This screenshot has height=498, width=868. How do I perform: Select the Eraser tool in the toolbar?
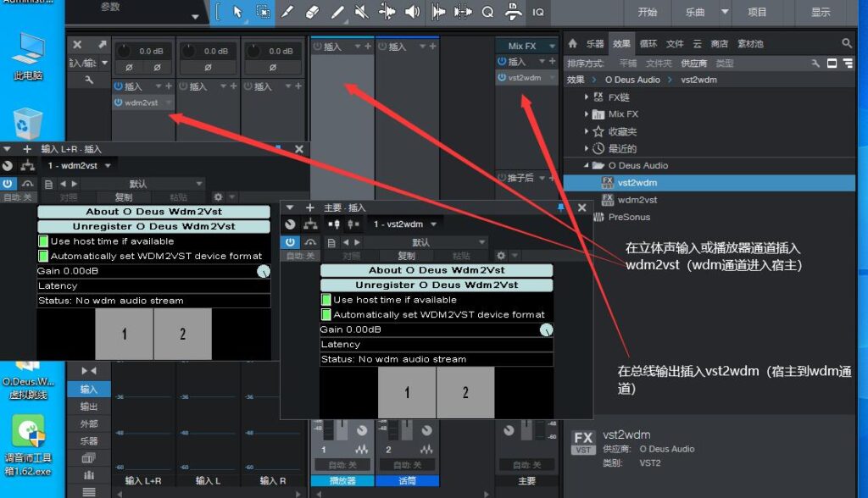pos(311,13)
